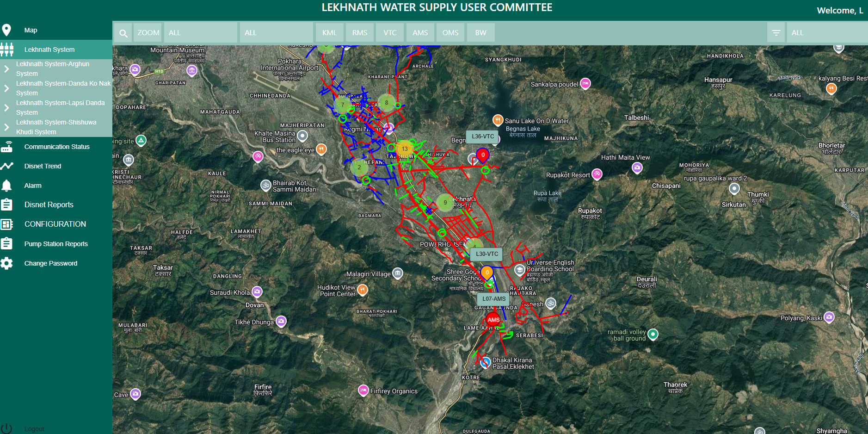Viewport: 868px width, 434px height.
Task: Open the first ALL dropdown beside ZOOM
Action: click(200, 33)
